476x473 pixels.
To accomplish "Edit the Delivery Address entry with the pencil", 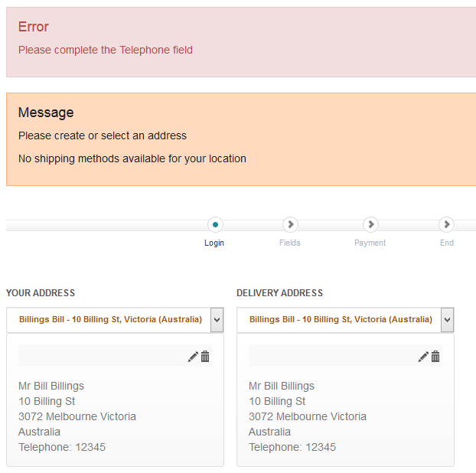I will point(423,357).
